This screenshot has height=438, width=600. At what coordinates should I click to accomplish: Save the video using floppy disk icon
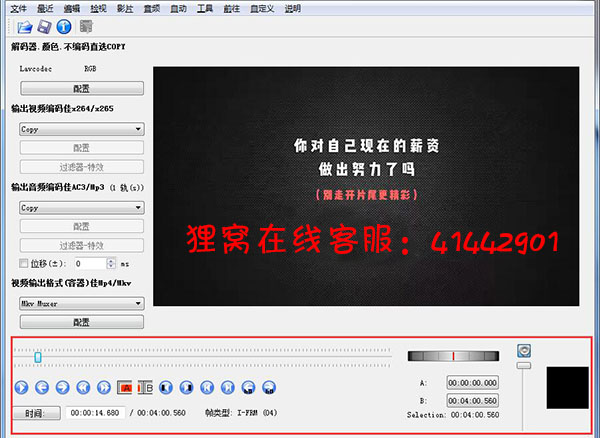point(44,27)
